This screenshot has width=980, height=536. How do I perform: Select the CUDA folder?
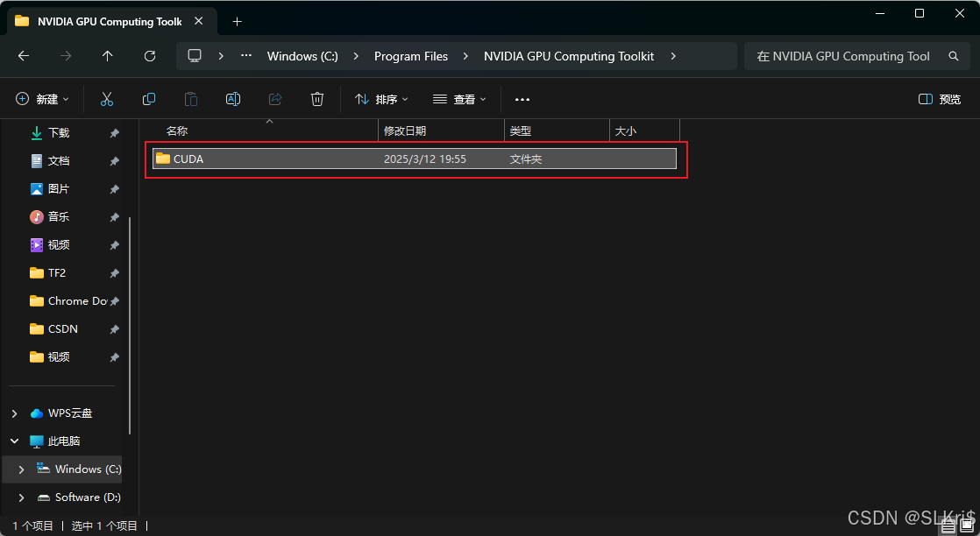click(415, 159)
